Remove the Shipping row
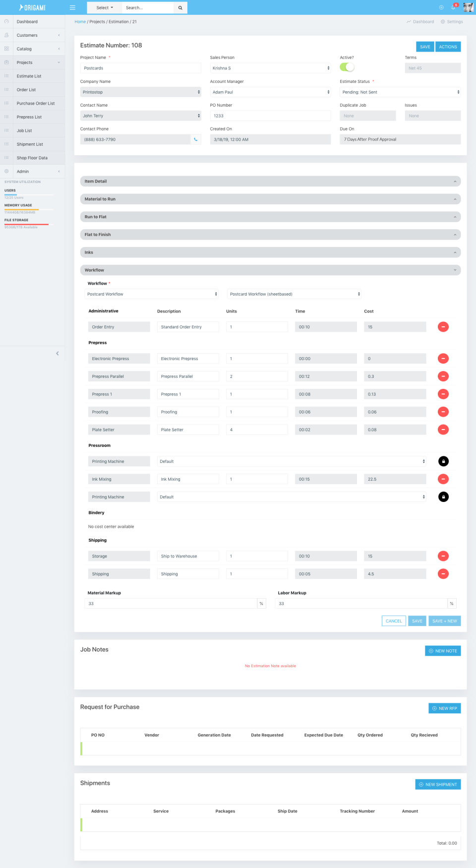Image resolution: width=476 pixels, height=868 pixels. click(x=443, y=574)
